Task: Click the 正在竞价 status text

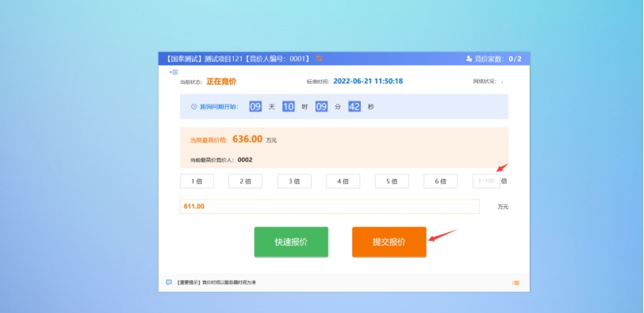Action: click(221, 82)
